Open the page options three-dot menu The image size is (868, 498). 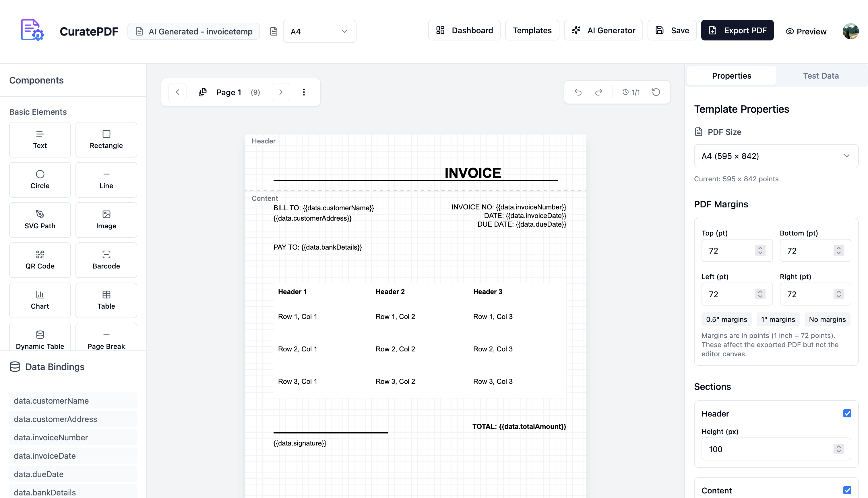(x=303, y=92)
